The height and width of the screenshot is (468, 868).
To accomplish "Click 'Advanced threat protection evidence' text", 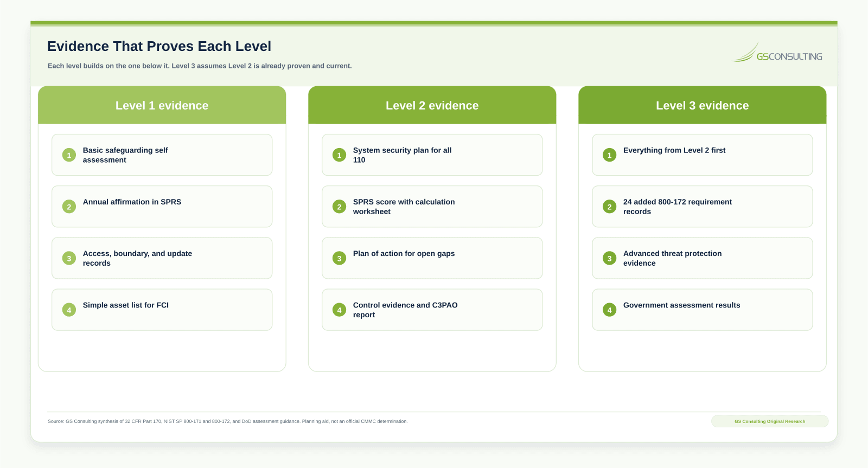I will [672, 258].
